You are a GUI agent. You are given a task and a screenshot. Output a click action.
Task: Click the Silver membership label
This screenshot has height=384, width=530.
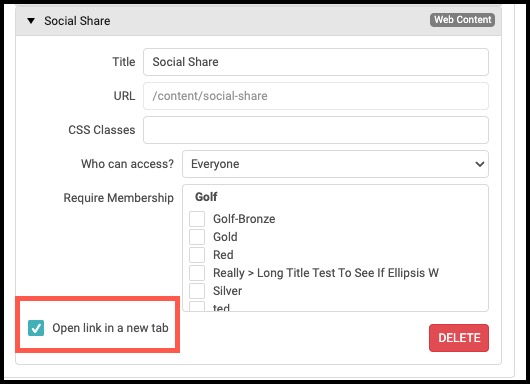point(227,291)
